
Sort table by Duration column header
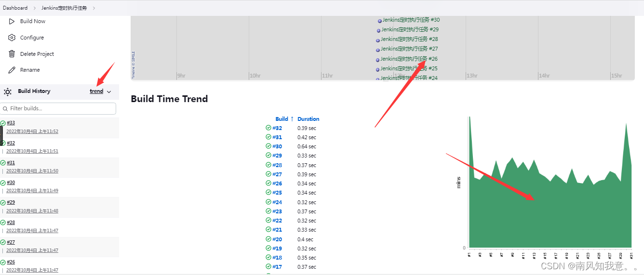[x=308, y=119]
